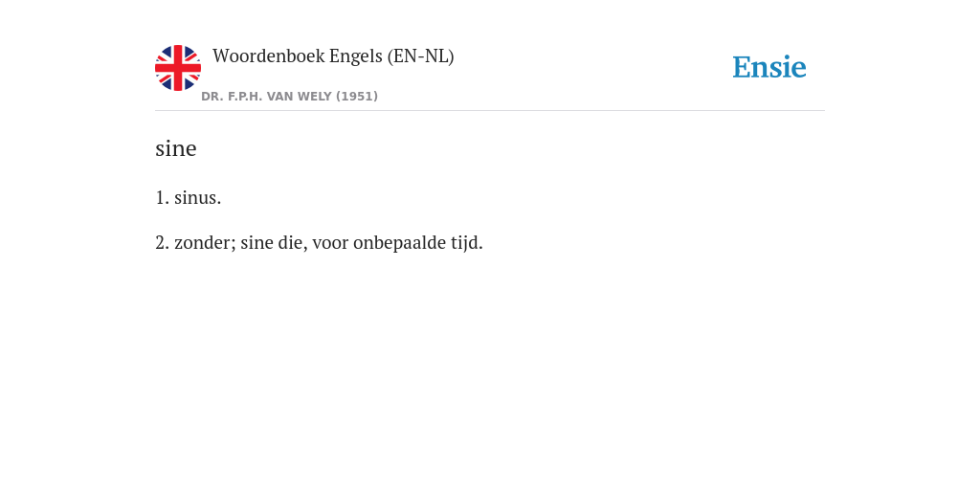The height and width of the screenshot is (490, 980).
Task: Click the horizontal divider line under the header
Action: [x=490, y=111]
